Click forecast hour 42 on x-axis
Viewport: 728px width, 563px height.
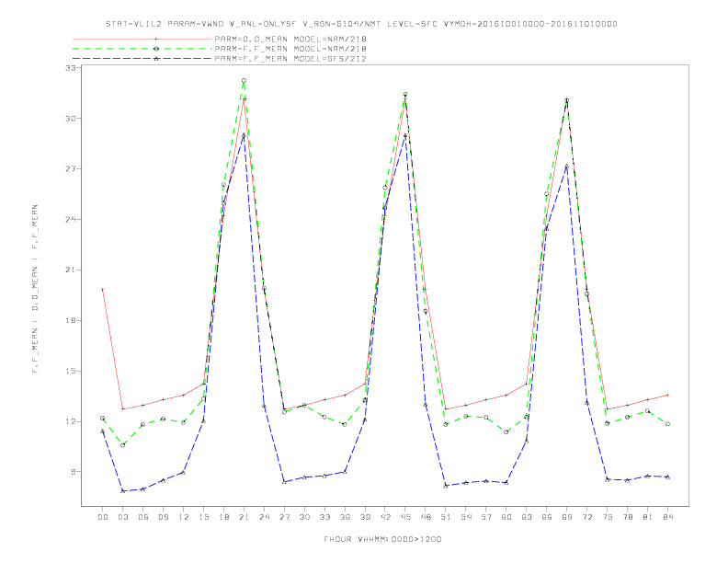(x=385, y=517)
